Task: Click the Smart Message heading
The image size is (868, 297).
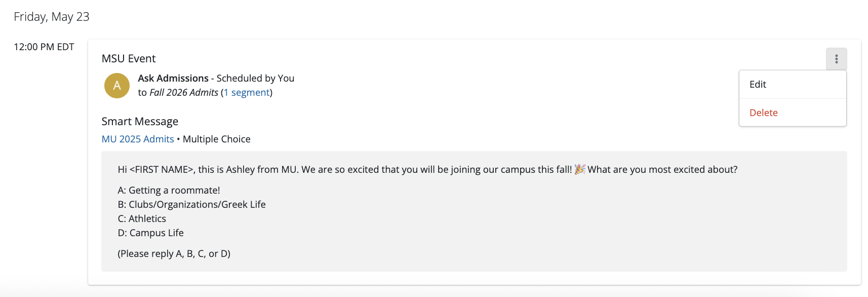Action: (140, 122)
